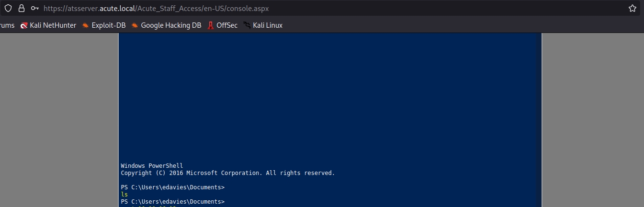Open the Google Hacking DB bookmark
The width and height of the screenshot is (644, 207).
(170, 25)
